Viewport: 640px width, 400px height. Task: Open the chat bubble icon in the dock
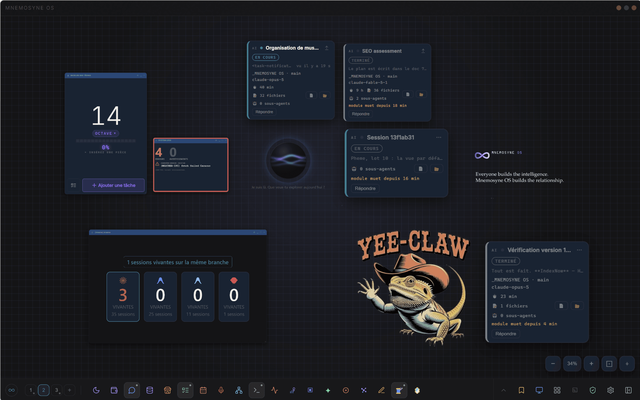click(132, 390)
